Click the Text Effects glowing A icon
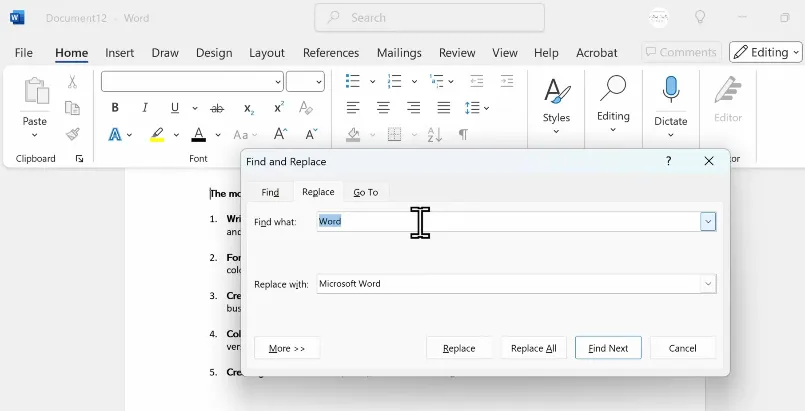Image resolution: width=805 pixels, height=411 pixels. coord(115,134)
